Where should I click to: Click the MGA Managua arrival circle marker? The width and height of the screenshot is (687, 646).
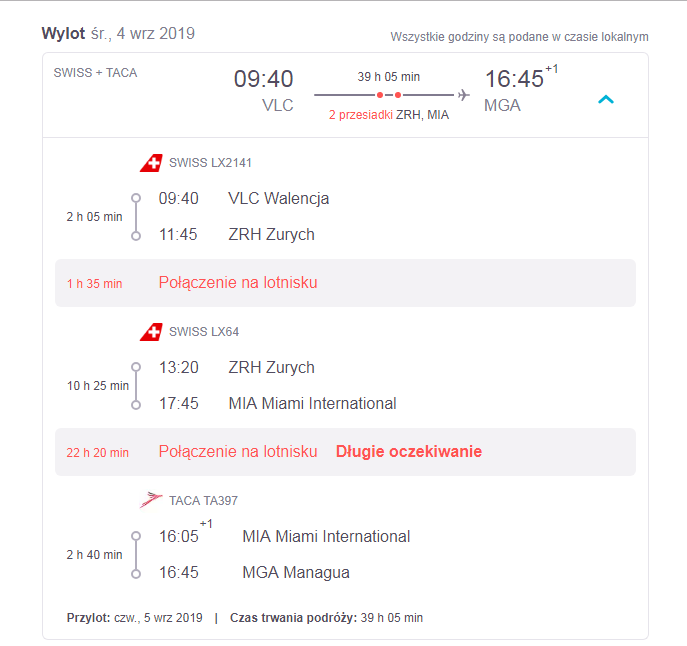point(136,574)
